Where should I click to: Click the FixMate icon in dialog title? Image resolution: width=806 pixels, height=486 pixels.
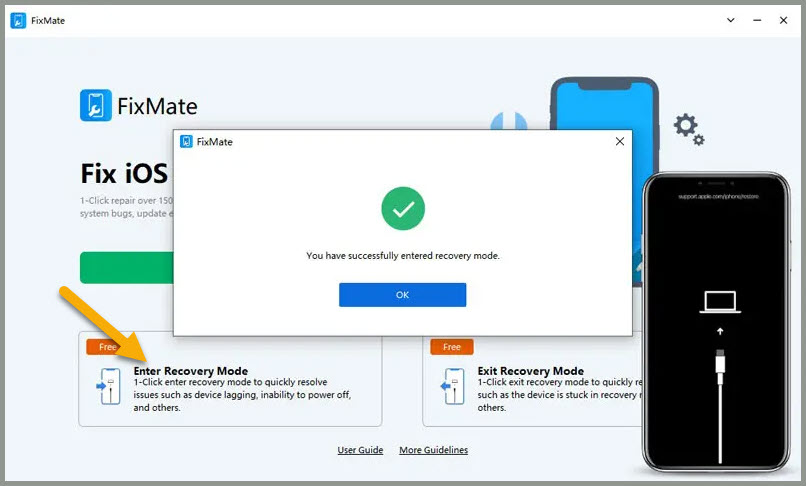click(x=186, y=141)
